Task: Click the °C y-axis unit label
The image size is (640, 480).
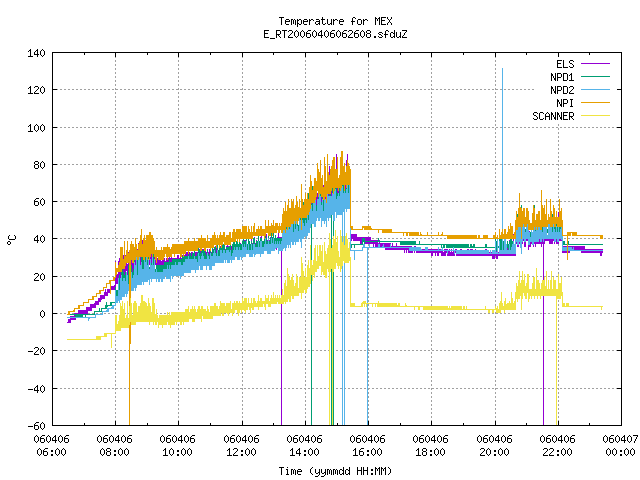Action: click(12, 240)
